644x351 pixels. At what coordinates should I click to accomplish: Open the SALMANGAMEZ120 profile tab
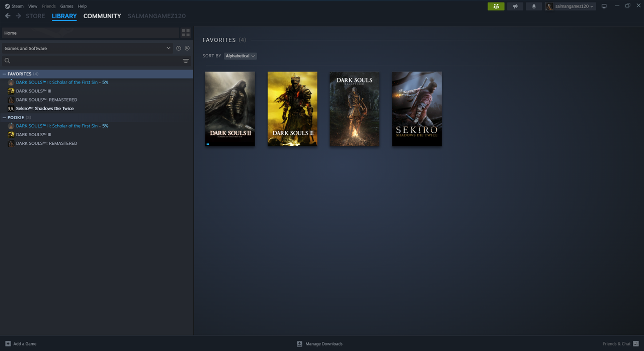pyautogui.click(x=156, y=16)
